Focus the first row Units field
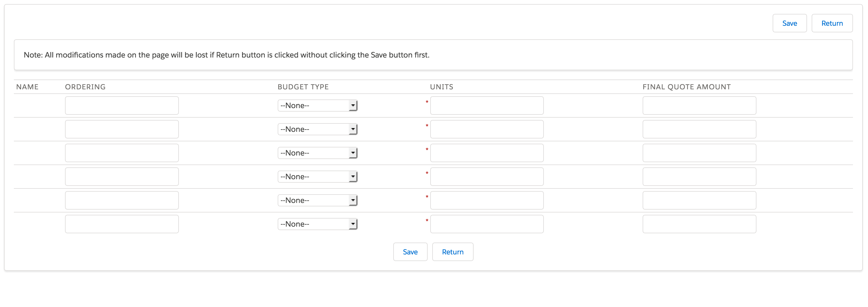This screenshot has width=868, height=307. pyautogui.click(x=487, y=106)
